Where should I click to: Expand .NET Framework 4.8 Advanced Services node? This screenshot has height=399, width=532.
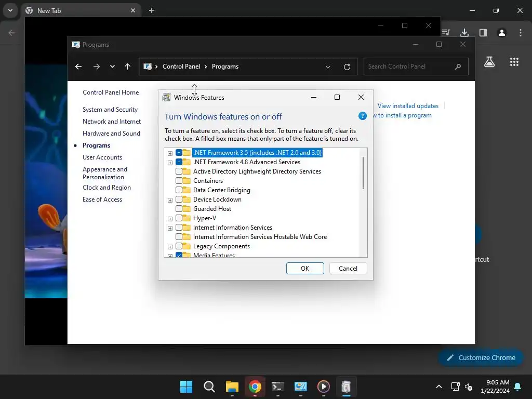(170, 163)
